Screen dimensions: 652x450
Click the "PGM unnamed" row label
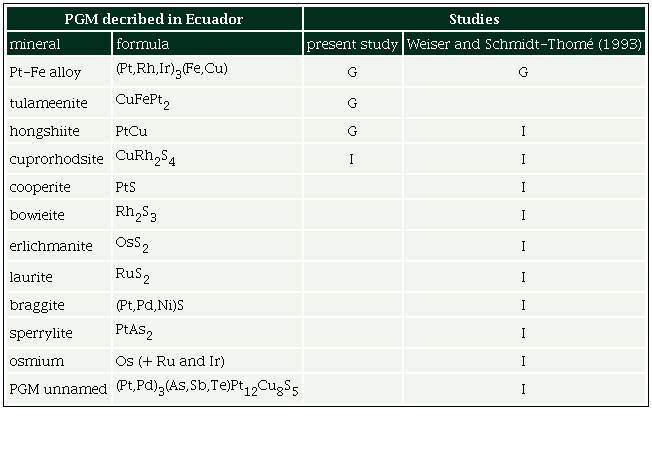tap(57, 390)
